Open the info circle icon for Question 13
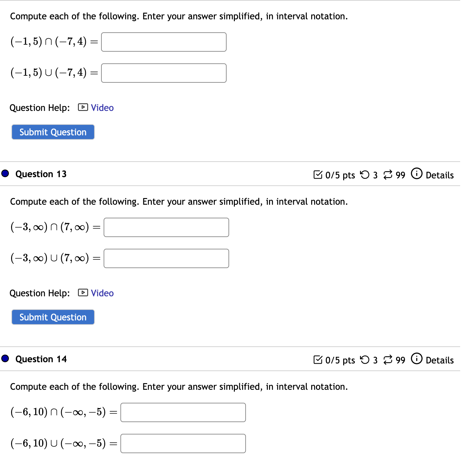This screenshot has height=469, width=476. pos(416,174)
